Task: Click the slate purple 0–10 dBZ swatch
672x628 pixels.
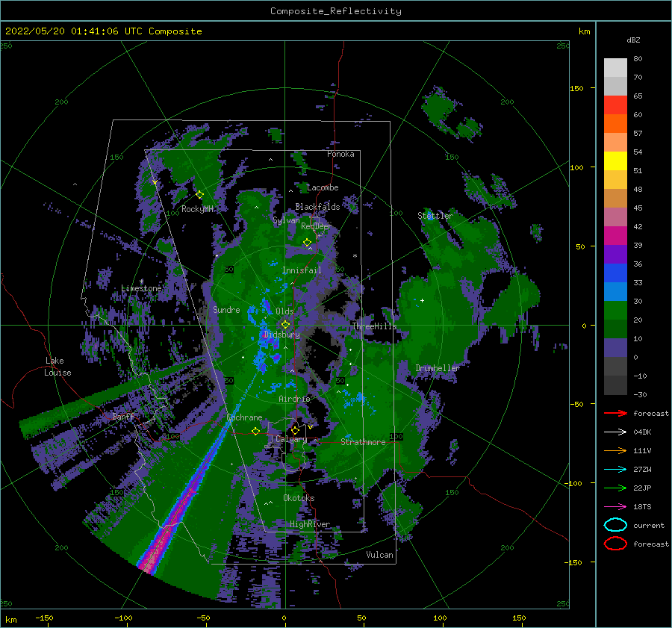Action: pyautogui.click(x=615, y=348)
